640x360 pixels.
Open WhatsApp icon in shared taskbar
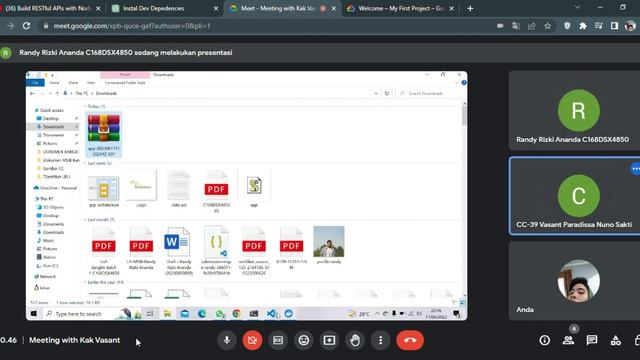click(220, 313)
